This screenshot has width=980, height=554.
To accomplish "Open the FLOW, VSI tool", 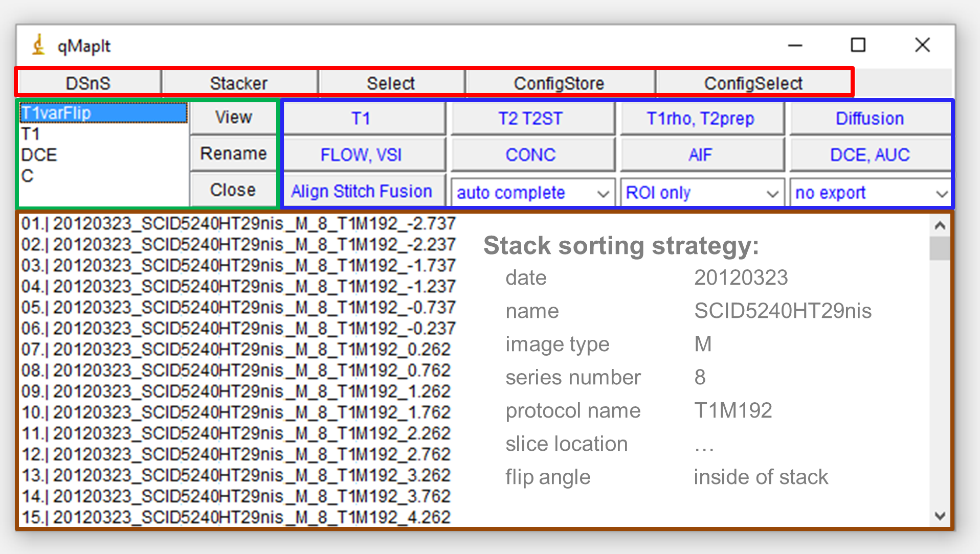I will point(361,155).
